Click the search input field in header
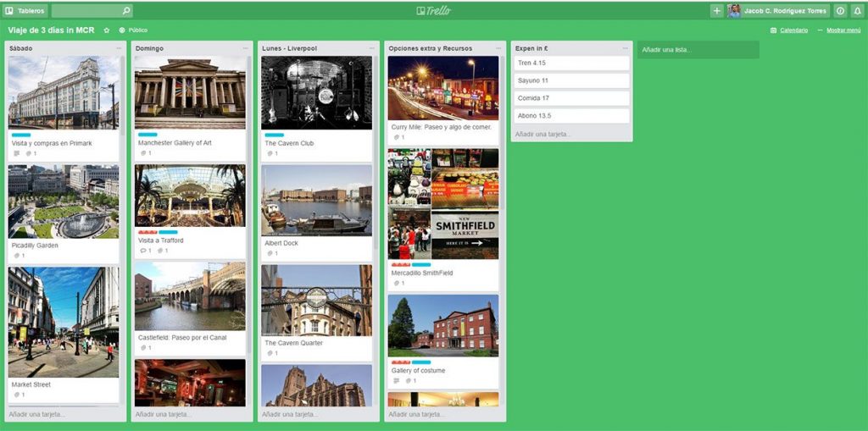 pos(86,10)
